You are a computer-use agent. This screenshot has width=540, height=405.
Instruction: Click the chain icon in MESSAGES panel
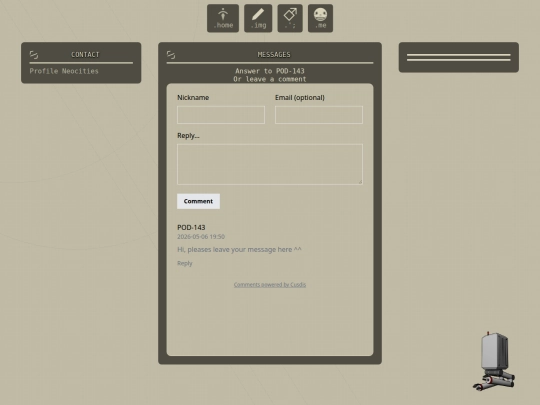pos(171,55)
